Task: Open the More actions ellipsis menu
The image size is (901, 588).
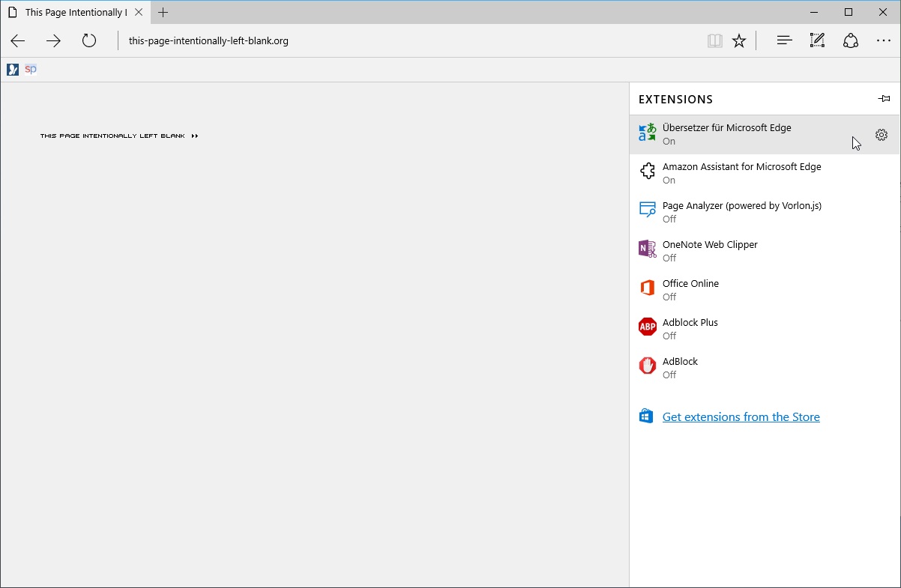Action: (x=884, y=41)
